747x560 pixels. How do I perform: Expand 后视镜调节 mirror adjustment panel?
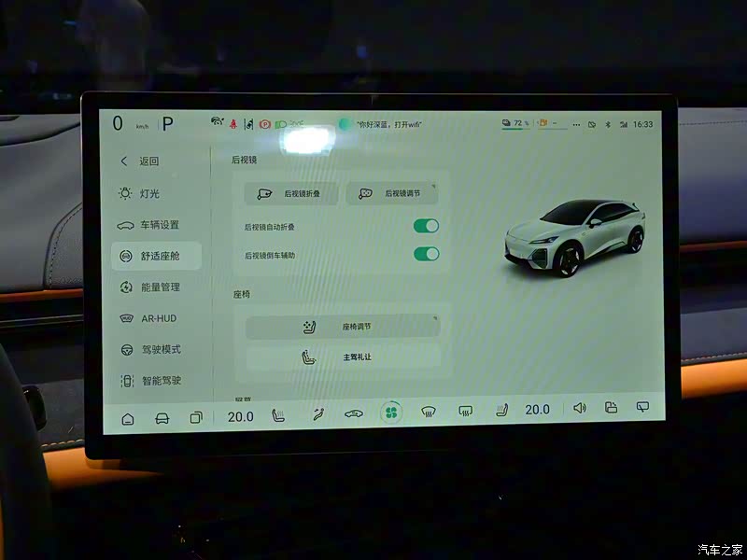(x=391, y=193)
